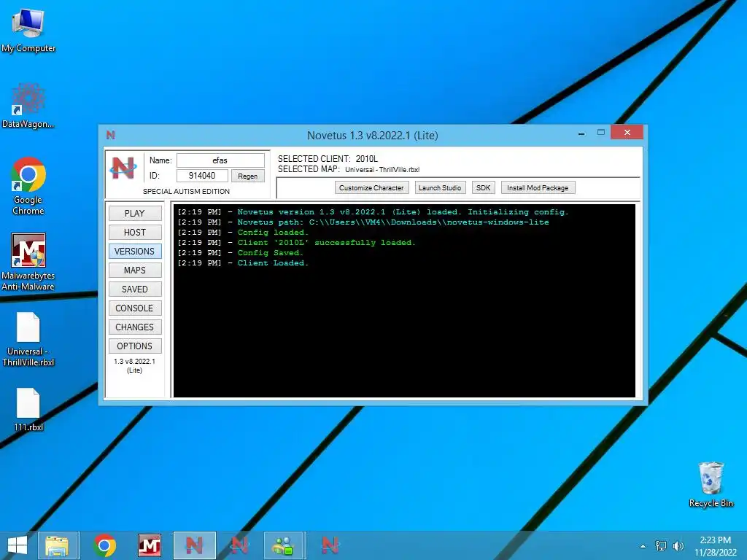Click the 'SELECTED CLIENT: 2010L' text
This screenshot has height=560, width=747.
[x=328, y=158]
